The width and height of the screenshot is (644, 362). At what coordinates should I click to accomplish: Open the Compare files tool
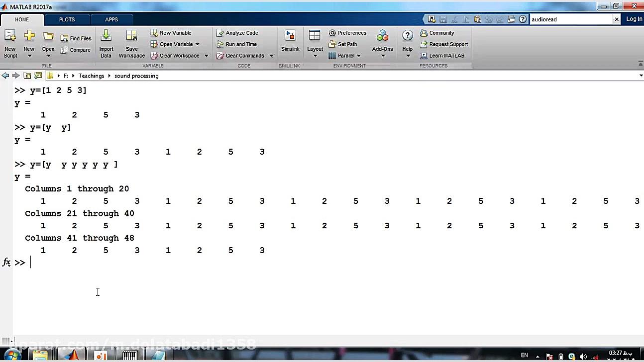76,50
